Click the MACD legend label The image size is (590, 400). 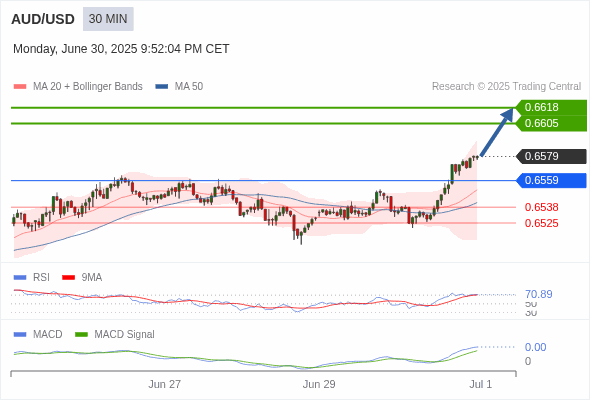48,335
